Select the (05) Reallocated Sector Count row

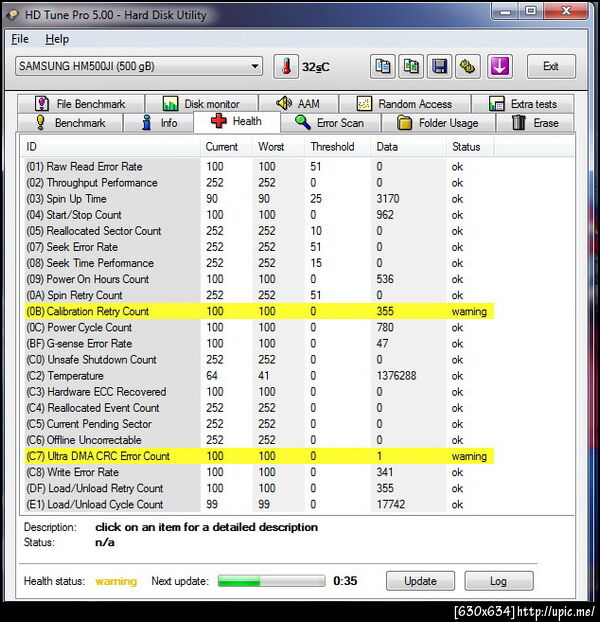(x=257, y=231)
